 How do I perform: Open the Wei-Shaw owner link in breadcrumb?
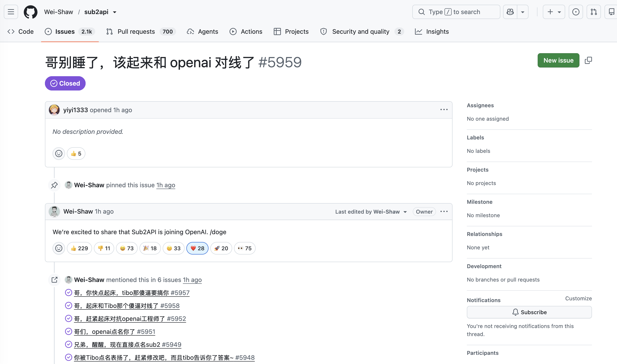point(59,12)
